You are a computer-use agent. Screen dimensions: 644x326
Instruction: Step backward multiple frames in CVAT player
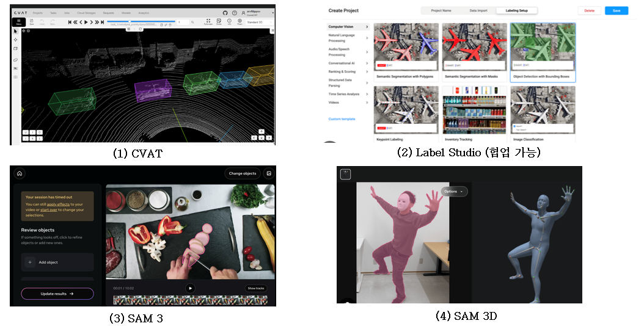[x=75, y=22]
